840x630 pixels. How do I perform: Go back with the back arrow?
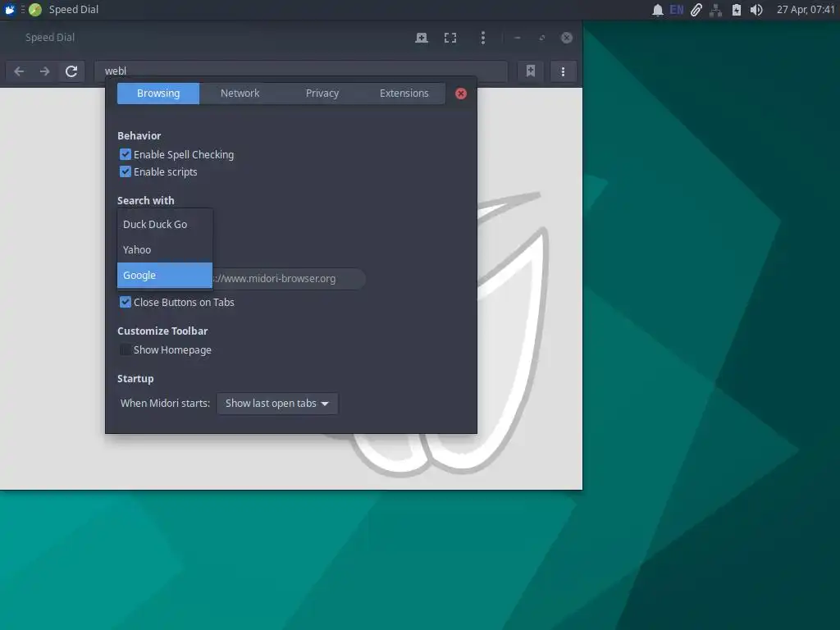click(x=20, y=71)
